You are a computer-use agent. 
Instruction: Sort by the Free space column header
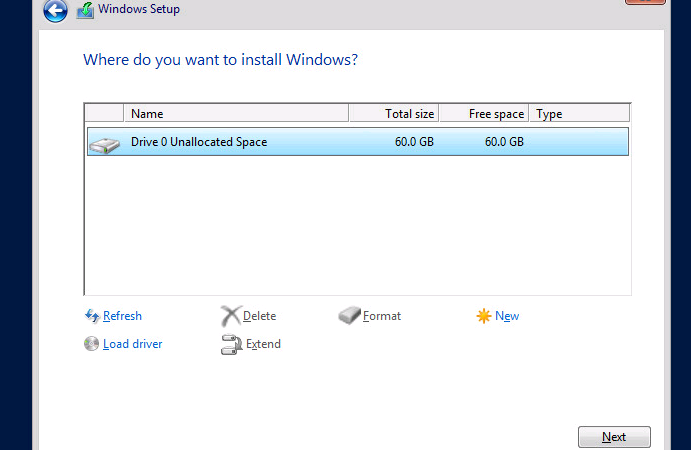click(x=484, y=113)
